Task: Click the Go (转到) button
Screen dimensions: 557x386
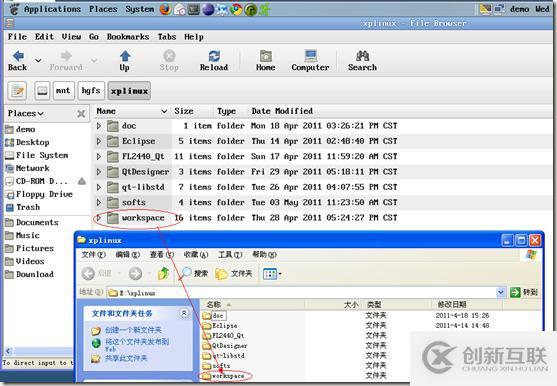Action: tap(524, 293)
